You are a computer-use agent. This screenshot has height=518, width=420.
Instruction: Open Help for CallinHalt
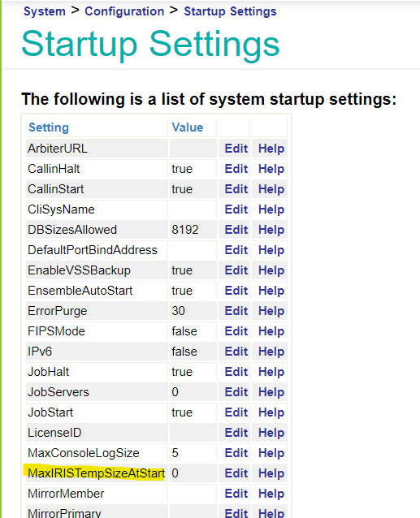[x=271, y=169]
